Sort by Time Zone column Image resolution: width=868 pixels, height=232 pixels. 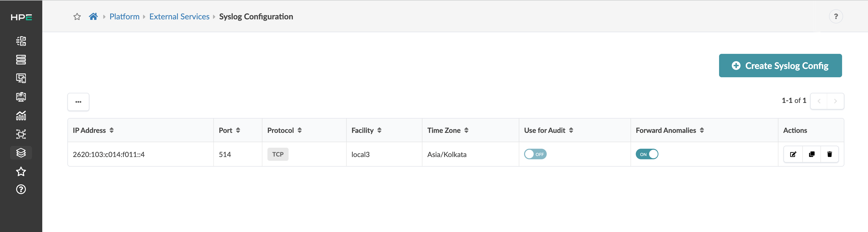tap(466, 130)
